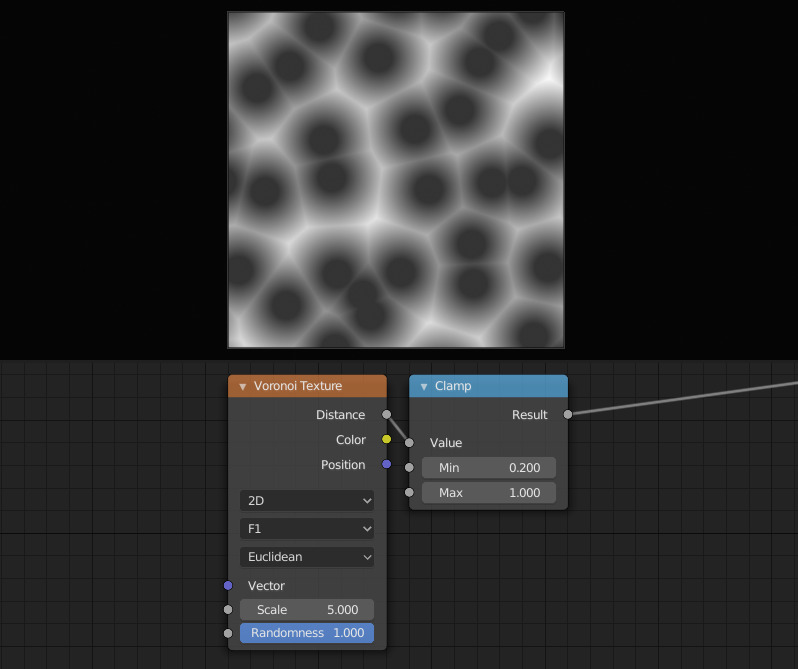The height and width of the screenshot is (669, 798).
Task: Click the Result output label
Action: 530,415
